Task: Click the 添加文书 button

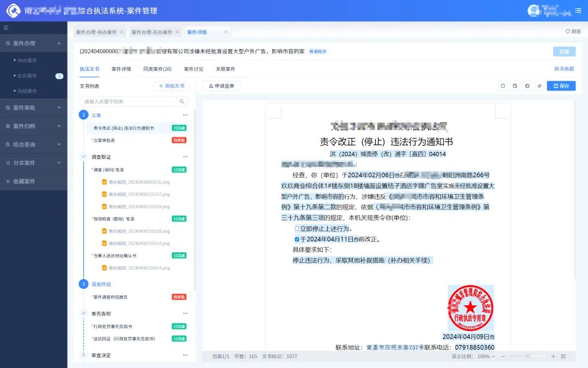Action: (x=171, y=86)
